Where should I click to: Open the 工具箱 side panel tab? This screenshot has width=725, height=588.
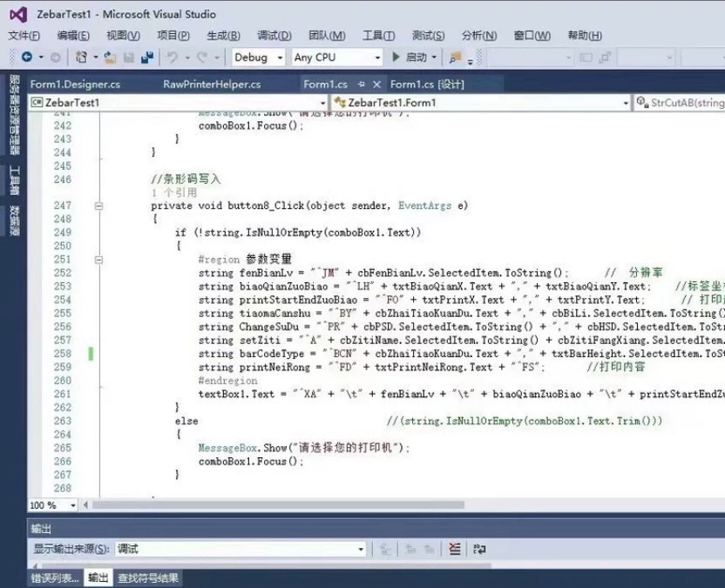coord(14,180)
